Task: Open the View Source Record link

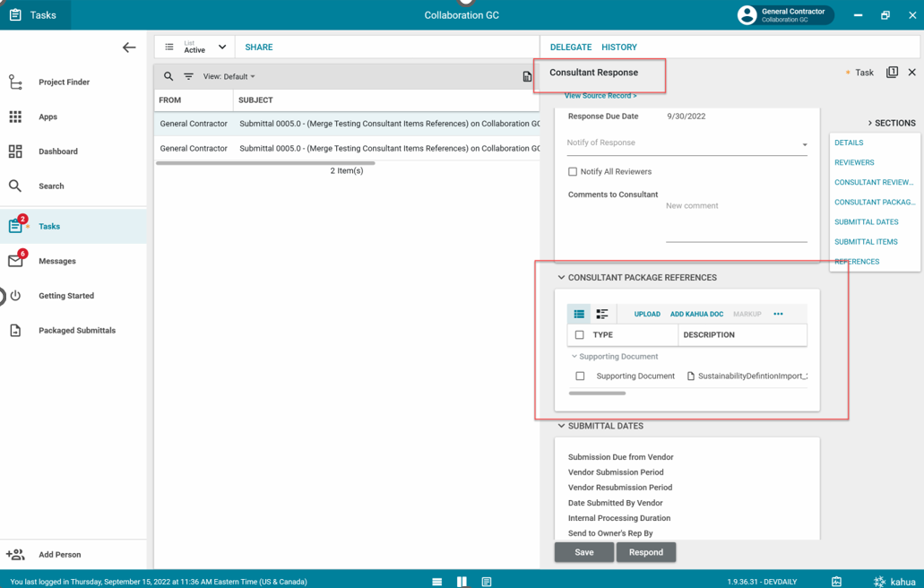Action: click(600, 96)
